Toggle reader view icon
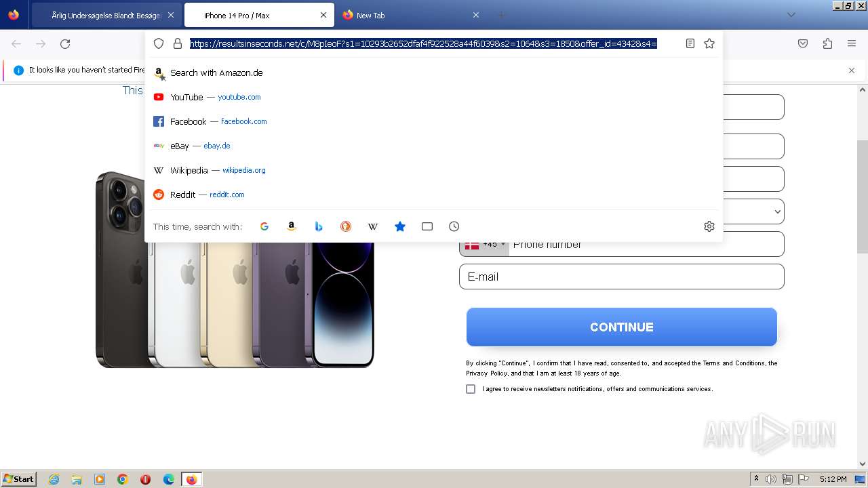 [690, 43]
